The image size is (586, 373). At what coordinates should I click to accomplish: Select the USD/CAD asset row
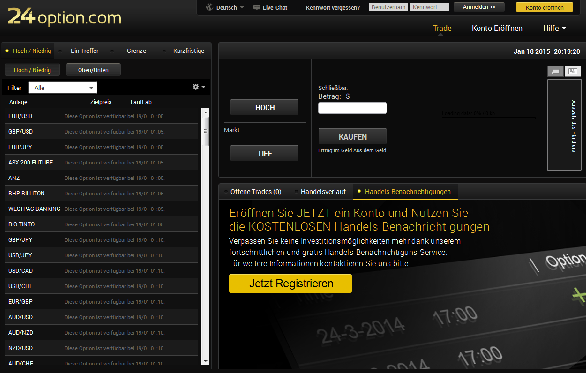102,271
